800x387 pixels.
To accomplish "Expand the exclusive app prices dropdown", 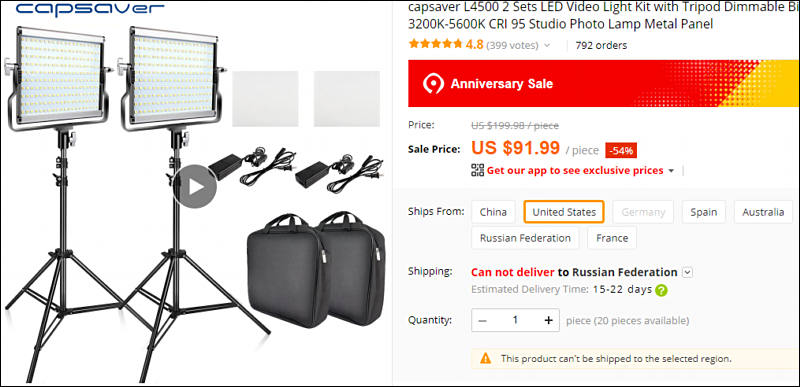I will click(x=671, y=170).
